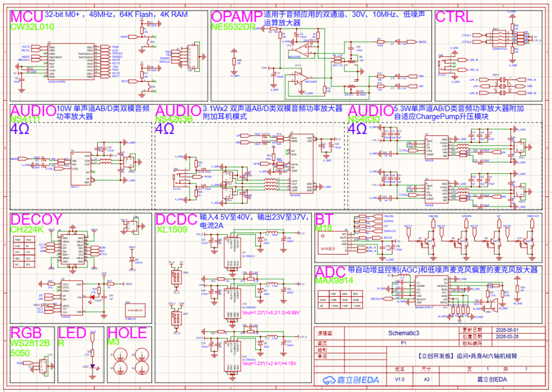Click the A3 sheet size field
Image resolution: width=552 pixels, height=392 pixels.
426,380
